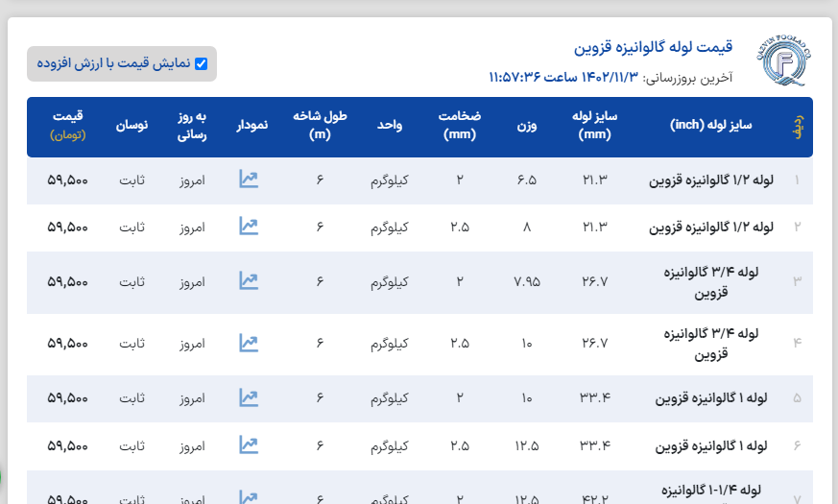View chart for 3/4 pipe weighing 7.95

249,281
